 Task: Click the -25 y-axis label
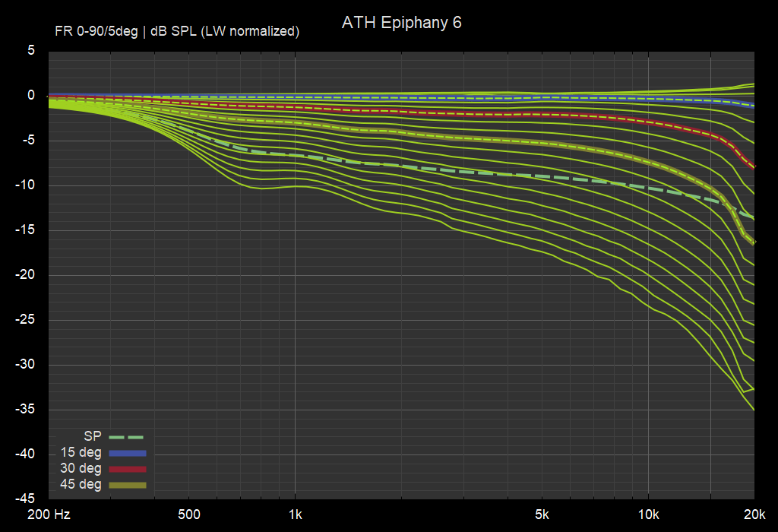click(25, 319)
